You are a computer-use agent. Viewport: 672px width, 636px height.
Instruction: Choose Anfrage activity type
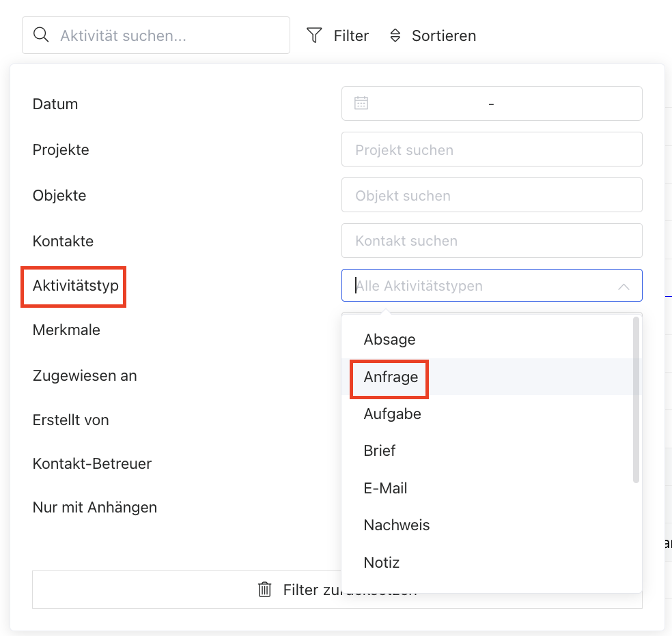point(391,377)
